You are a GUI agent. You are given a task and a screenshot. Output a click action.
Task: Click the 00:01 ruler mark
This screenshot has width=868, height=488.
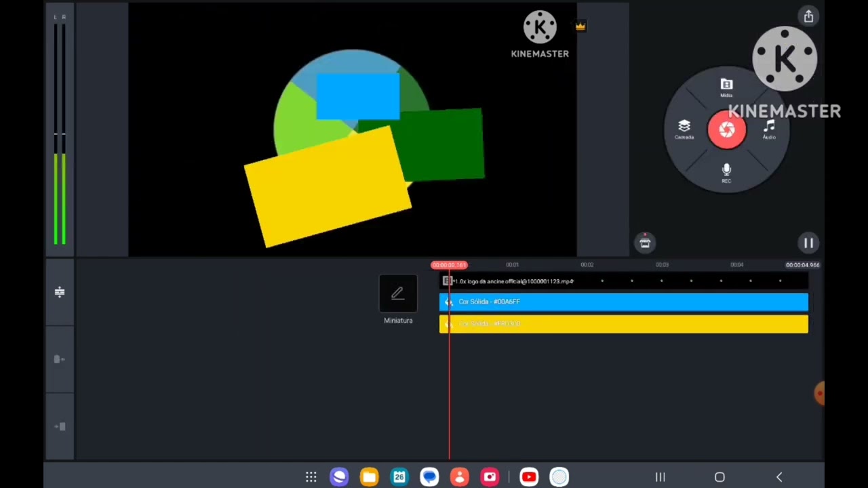512,265
